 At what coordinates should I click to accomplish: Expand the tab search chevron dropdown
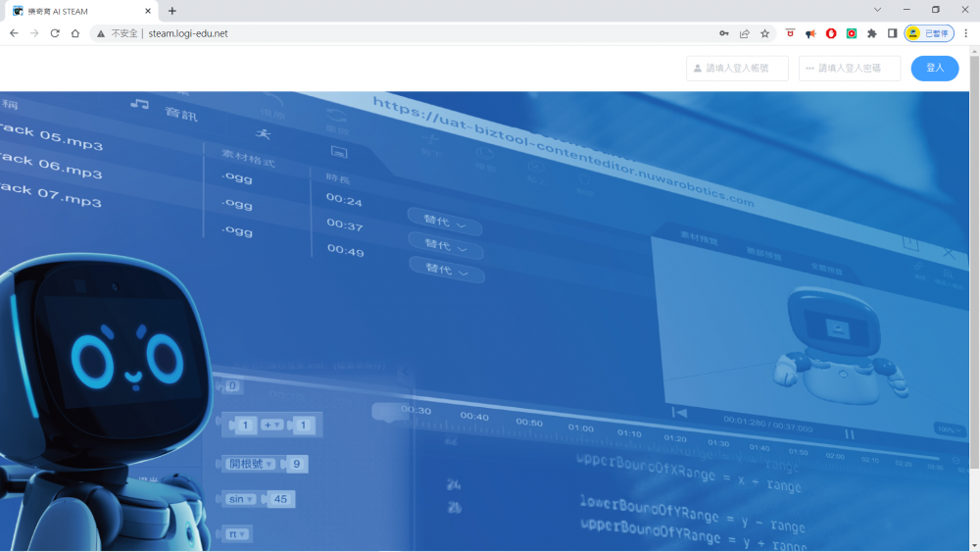(877, 10)
